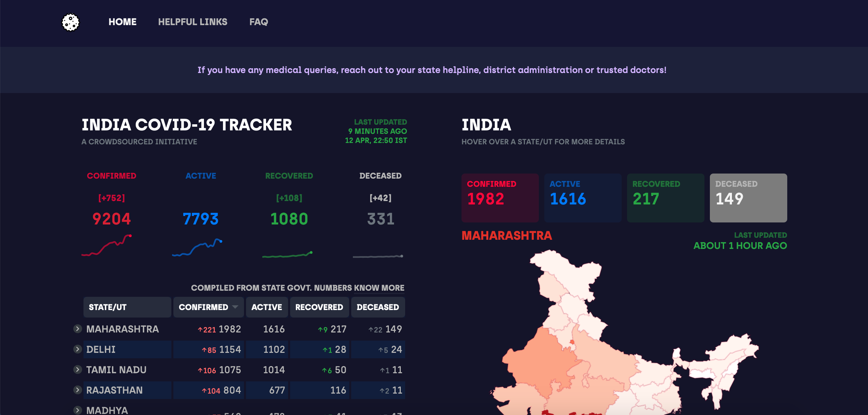Expand the Maharashtra row chevron
Screen dimensions: 868x415
coord(77,329)
